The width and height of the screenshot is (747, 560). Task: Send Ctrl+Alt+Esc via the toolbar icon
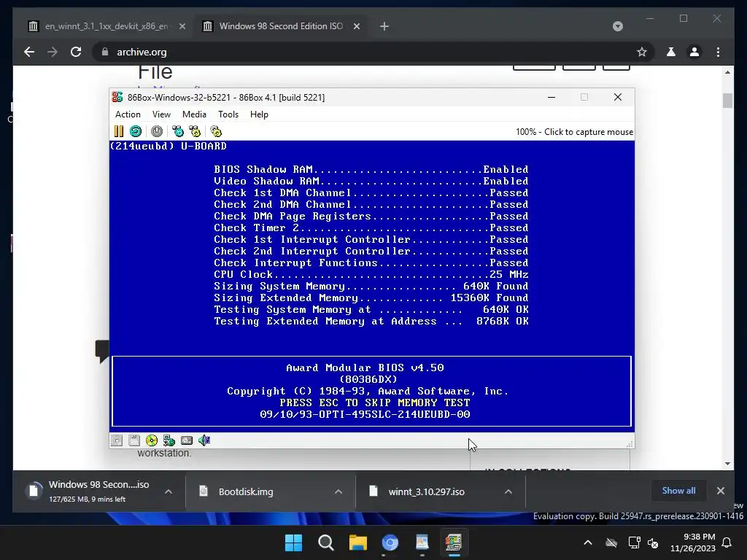tap(195, 131)
